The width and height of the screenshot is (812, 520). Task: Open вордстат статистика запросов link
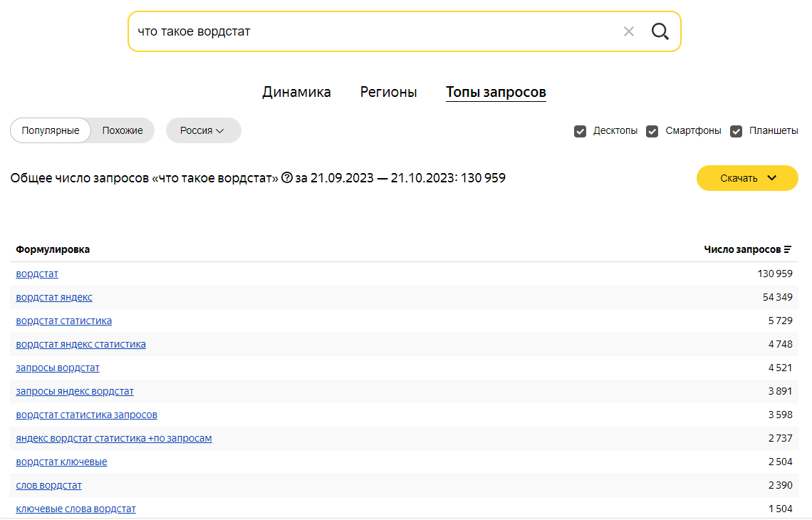pos(86,415)
